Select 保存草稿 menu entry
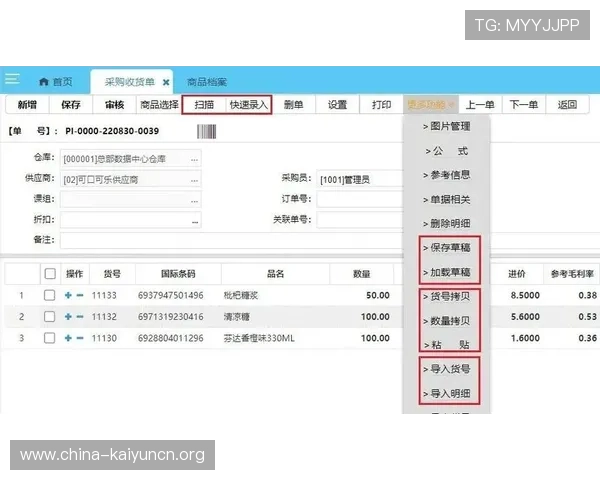This screenshot has width=600, height=480. click(x=447, y=248)
